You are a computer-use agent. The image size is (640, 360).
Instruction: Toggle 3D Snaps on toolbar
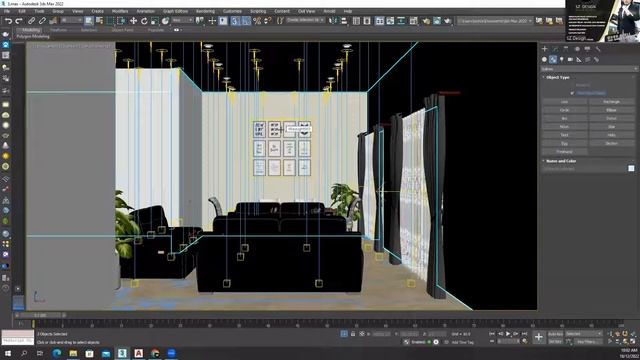pyautogui.click(x=235, y=21)
